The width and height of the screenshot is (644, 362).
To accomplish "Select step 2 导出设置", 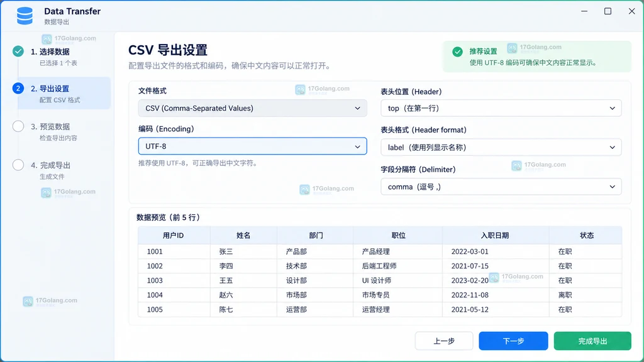I will click(64, 93).
